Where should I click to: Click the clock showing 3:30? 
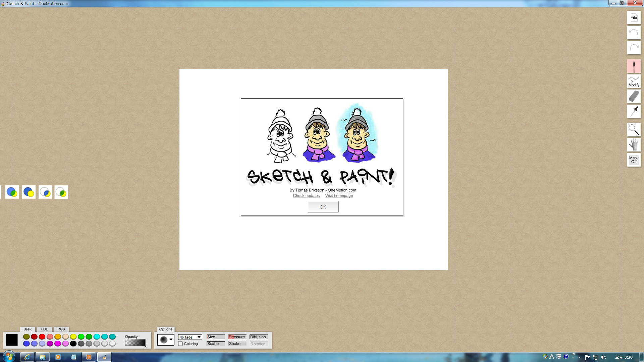coord(624,357)
